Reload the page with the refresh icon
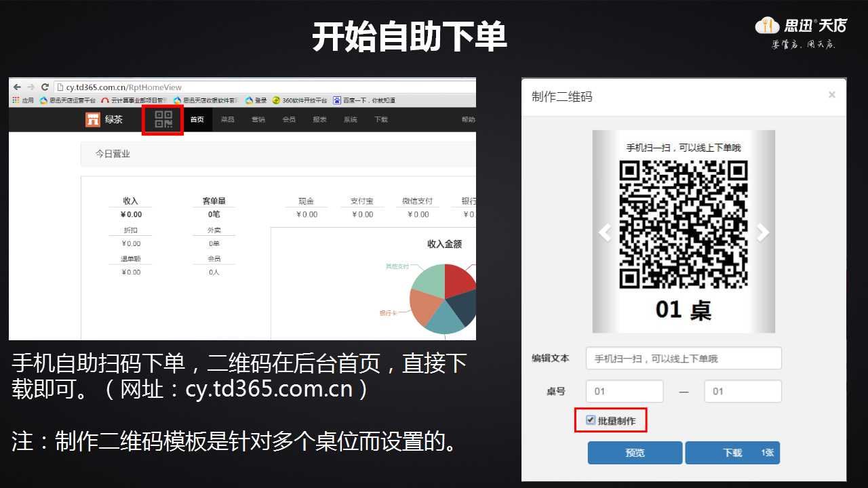 click(x=45, y=87)
